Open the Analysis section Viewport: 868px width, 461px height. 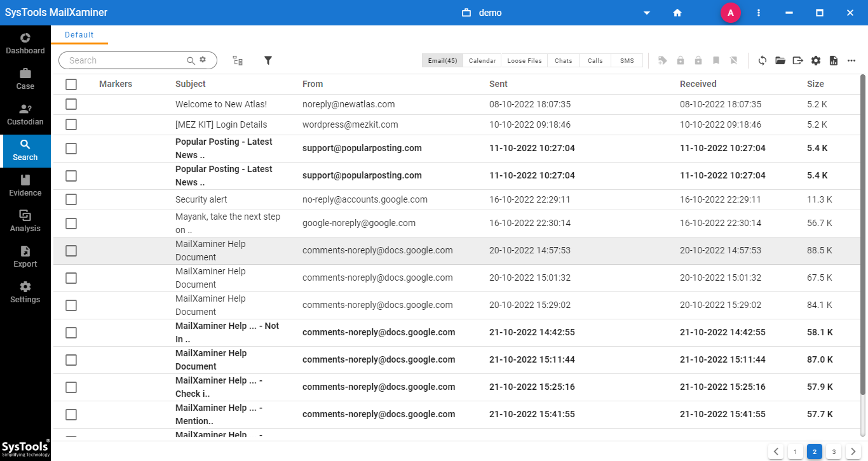point(25,221)
